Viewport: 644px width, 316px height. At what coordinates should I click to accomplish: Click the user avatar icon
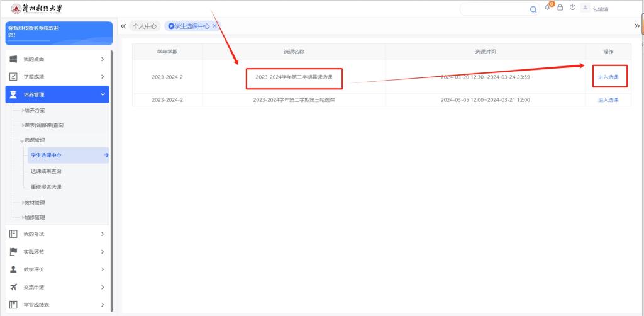pos(586,9)
